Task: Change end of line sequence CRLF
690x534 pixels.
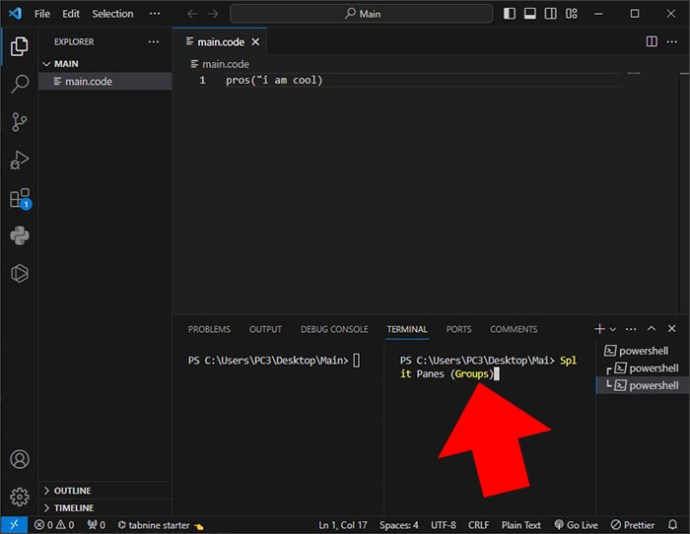Action: pos(478,525)
